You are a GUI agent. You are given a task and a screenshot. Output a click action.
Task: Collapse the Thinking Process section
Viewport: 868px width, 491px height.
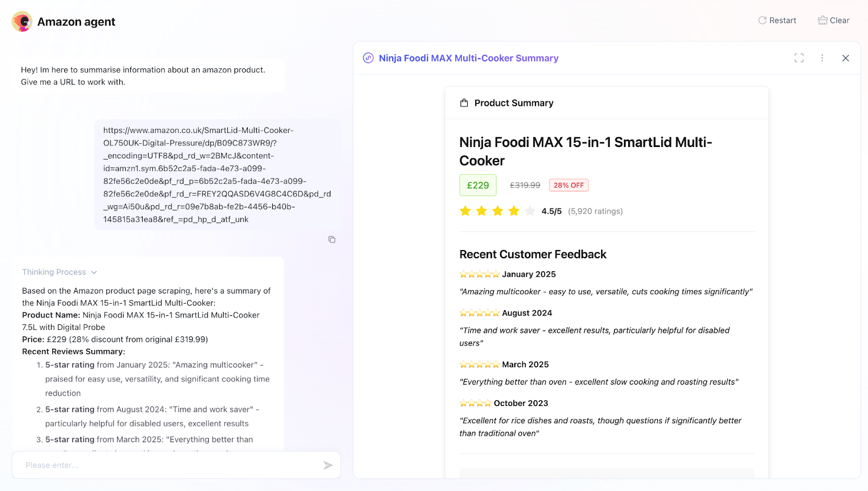pyautogui.click(x=60, y=272)
